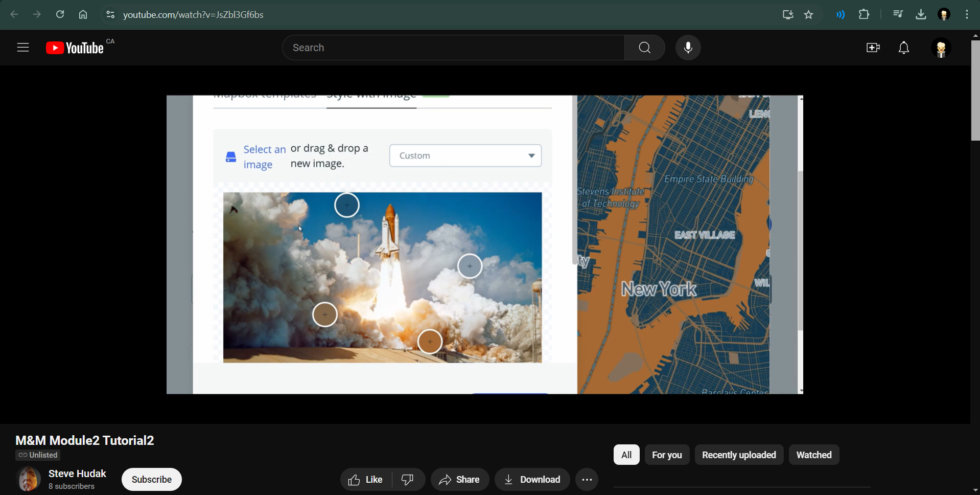The height and width of the screenshot is (495, 980).
Task: Open the YouTube hamburger guide menu
Action: coord(23,48)
